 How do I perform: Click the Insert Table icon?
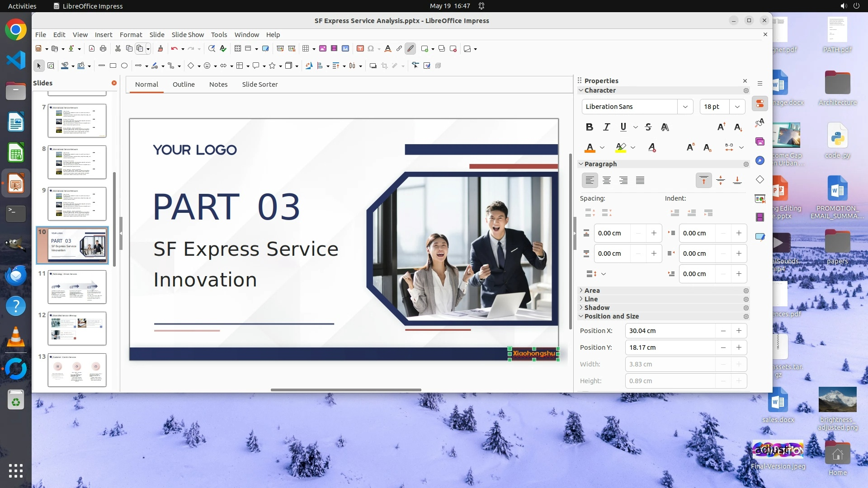(306, 49)
